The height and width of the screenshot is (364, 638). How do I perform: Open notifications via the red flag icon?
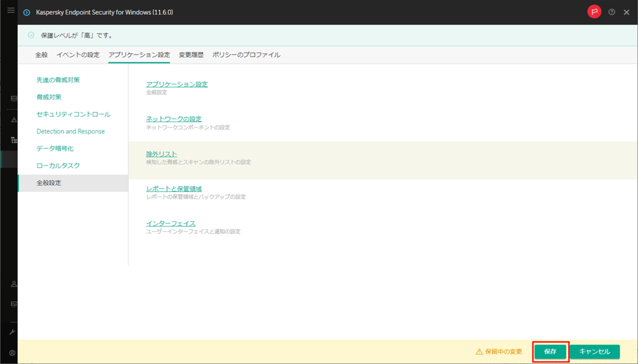(594, 12)
